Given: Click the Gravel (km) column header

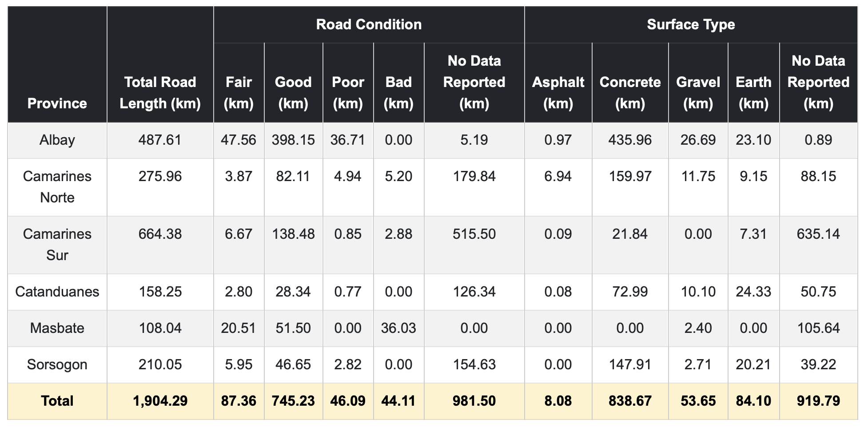Looking at the screenshot, I should click(x=698, y=93).
